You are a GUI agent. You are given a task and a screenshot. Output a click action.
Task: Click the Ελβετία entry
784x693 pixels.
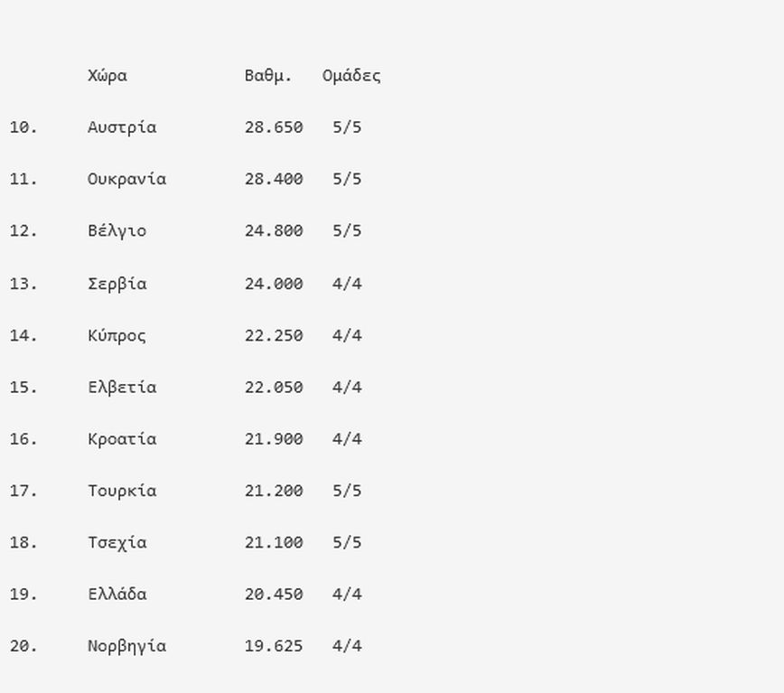(x=122, y=388)
